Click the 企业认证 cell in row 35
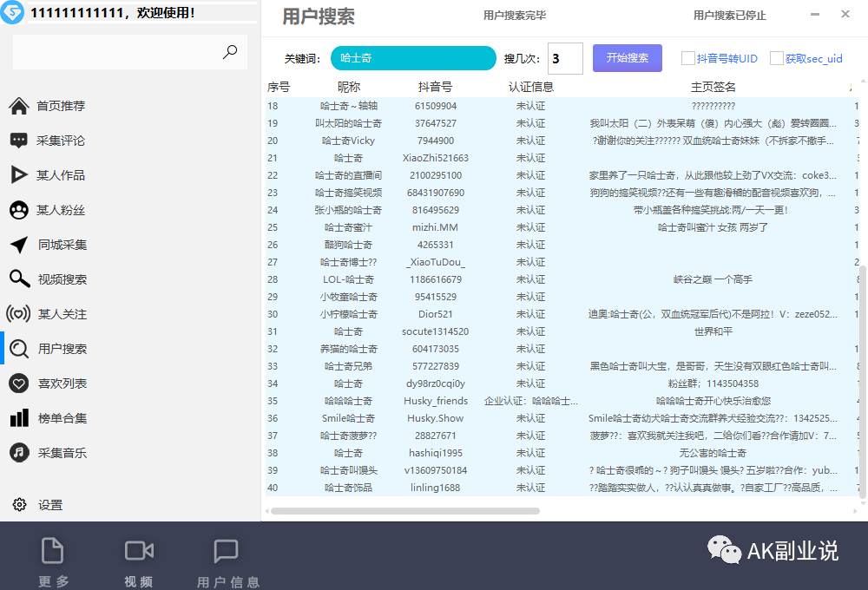This screenshot has width=868, height=590. click(x=531, y=401)
